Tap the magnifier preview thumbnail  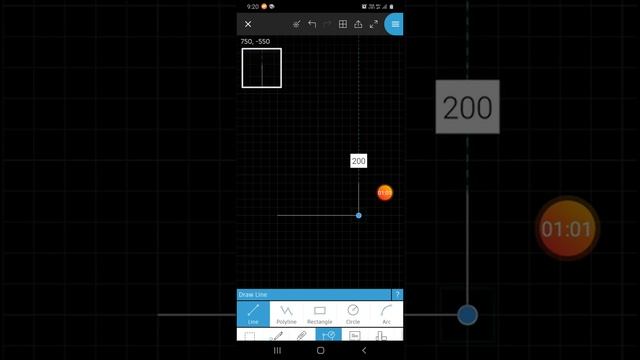tap(262, 68)
